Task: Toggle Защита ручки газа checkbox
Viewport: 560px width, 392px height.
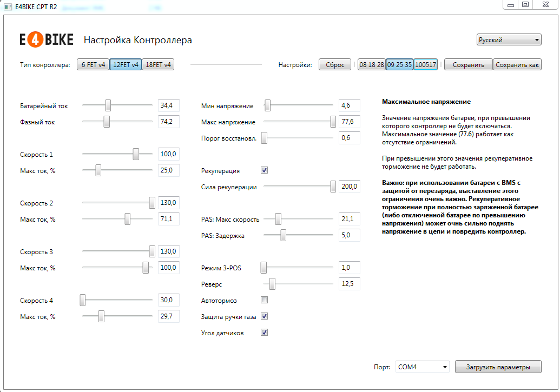Action: (x=264, y=316)
